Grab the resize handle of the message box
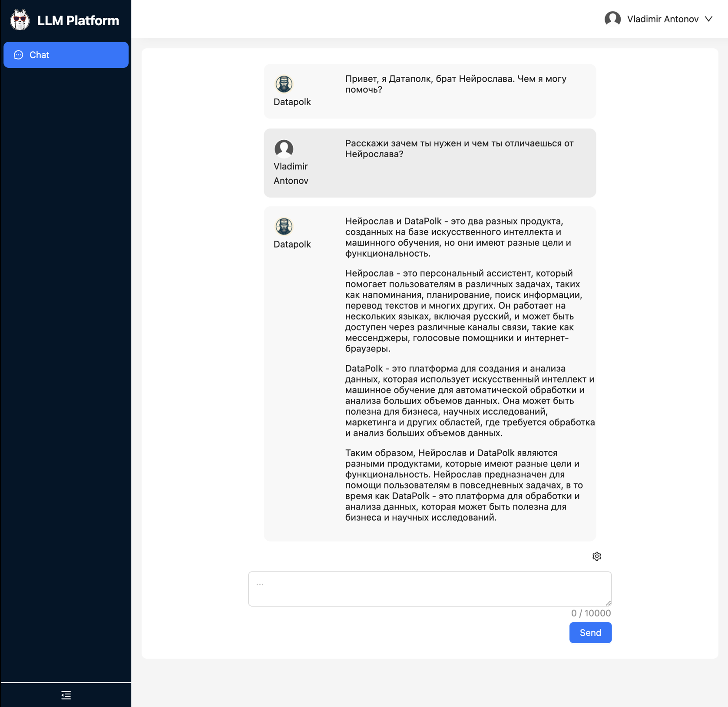The image size is (728, 707). (608, 603)
